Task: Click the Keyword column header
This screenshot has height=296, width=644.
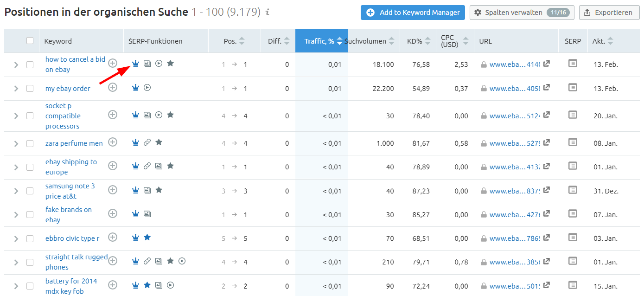Action: 58,41
